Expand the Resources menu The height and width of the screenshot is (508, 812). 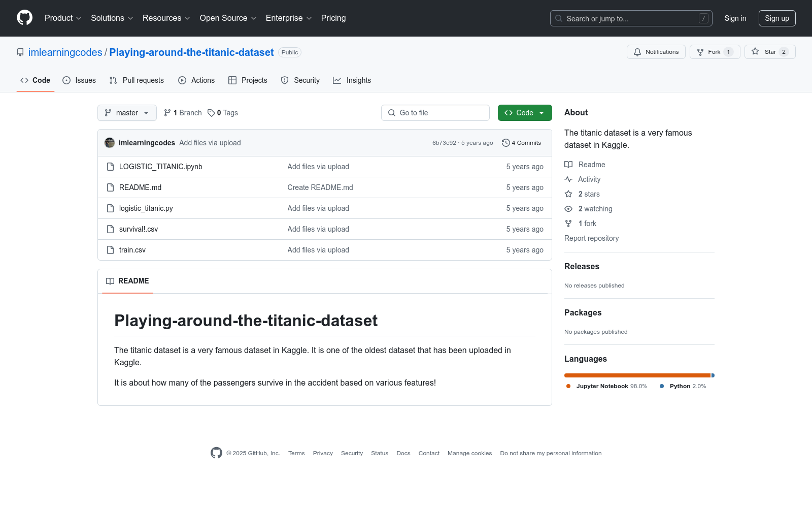(x=166, y=18)
